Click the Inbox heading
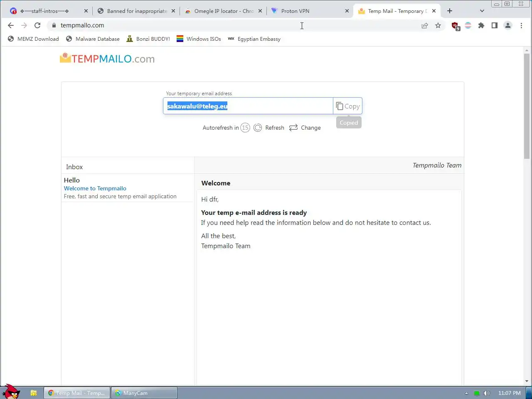This screenshot has width=532, height=399. pos(74,167)
